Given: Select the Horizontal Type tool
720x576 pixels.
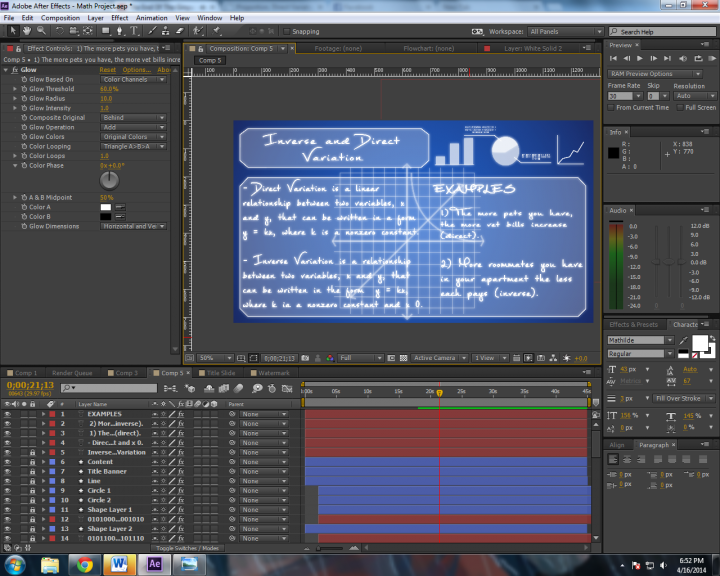Looking at the screenshot, I should click(x=134, y=31).
